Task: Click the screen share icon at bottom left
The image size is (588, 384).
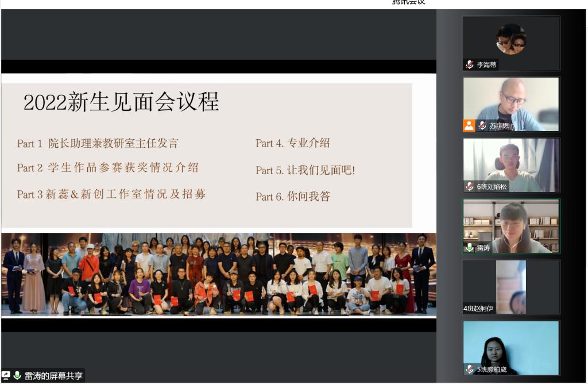Action: point(6,376)
